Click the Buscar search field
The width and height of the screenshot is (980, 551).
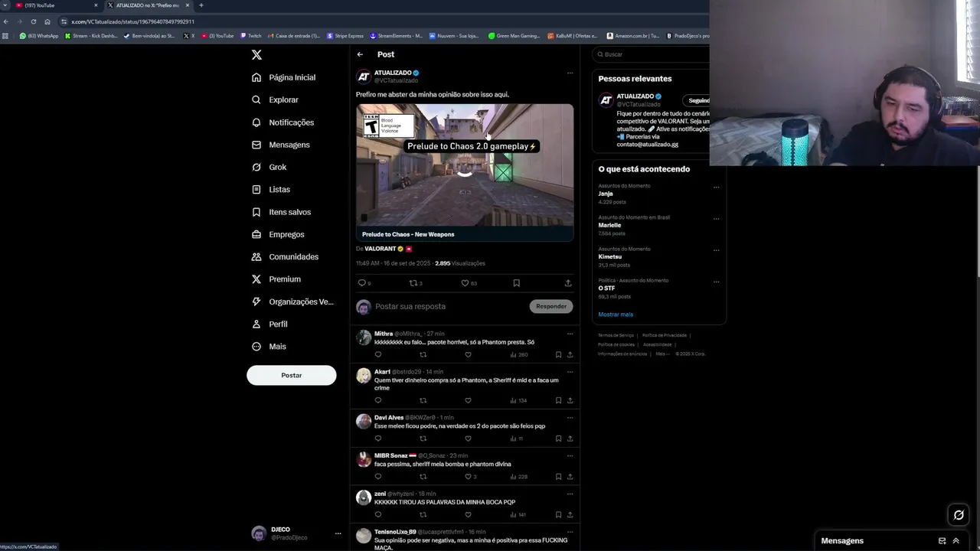point(652,54)
